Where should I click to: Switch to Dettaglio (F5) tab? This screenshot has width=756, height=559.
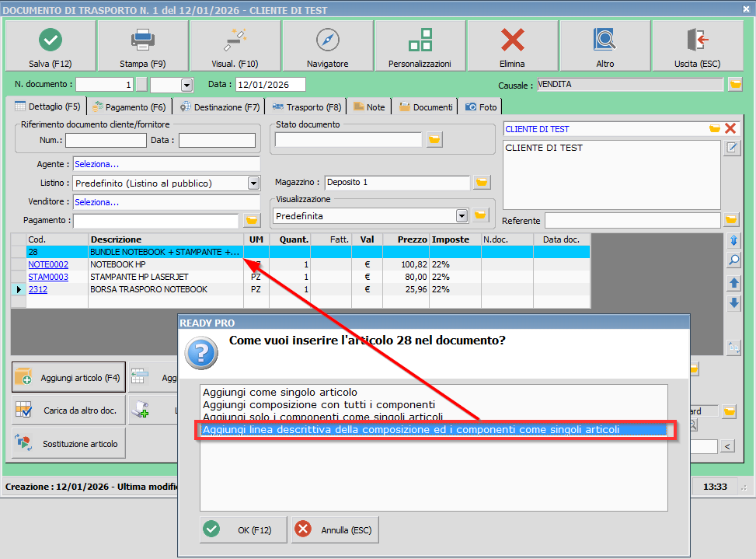pos(47,107)
